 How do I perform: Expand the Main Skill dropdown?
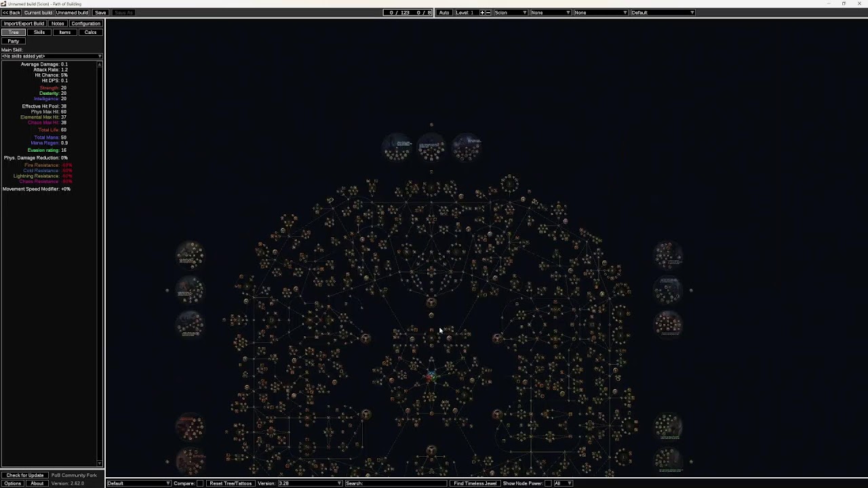pyautogui.click(x=52, y=56)
